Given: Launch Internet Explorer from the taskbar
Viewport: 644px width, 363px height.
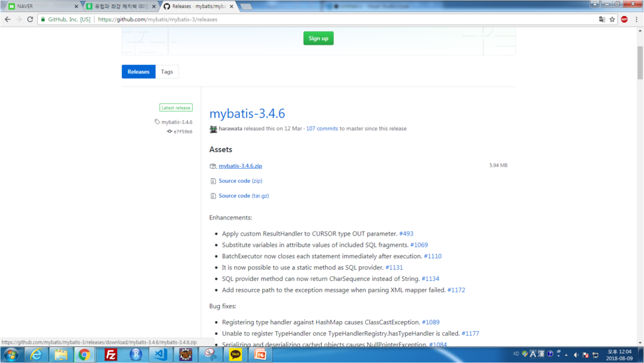Looking at the screenshot, I should point(36,354).
